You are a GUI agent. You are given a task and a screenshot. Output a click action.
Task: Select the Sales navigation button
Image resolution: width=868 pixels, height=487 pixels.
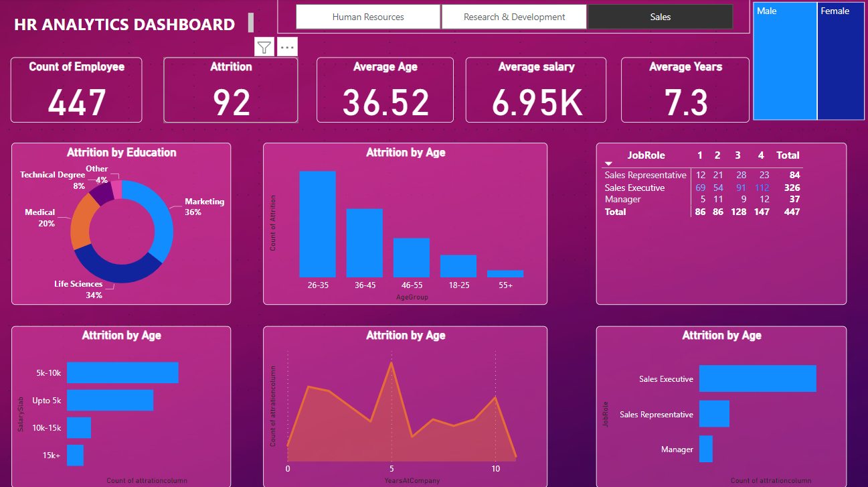(x=659, y=16)
